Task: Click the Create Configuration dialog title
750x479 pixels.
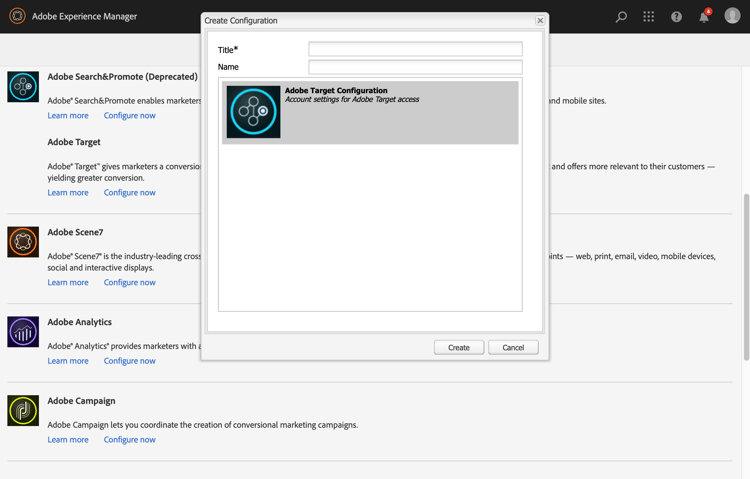Action: [x=241, y=21]
